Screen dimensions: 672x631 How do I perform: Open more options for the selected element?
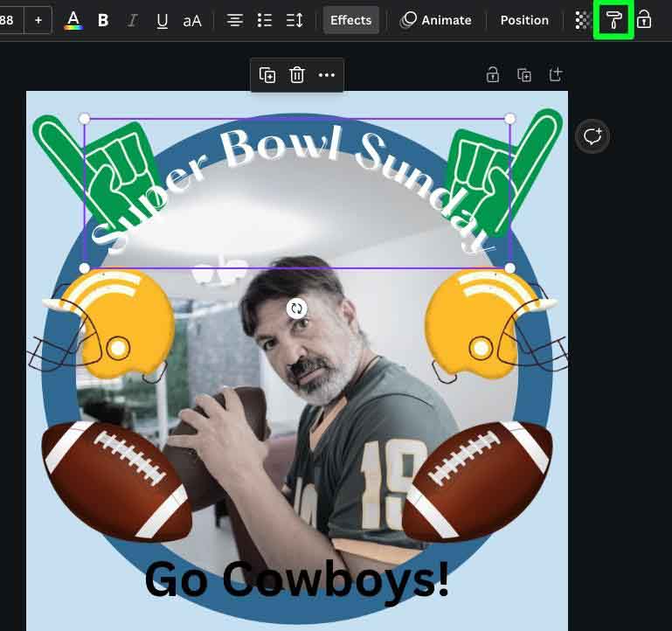(327, 75)
